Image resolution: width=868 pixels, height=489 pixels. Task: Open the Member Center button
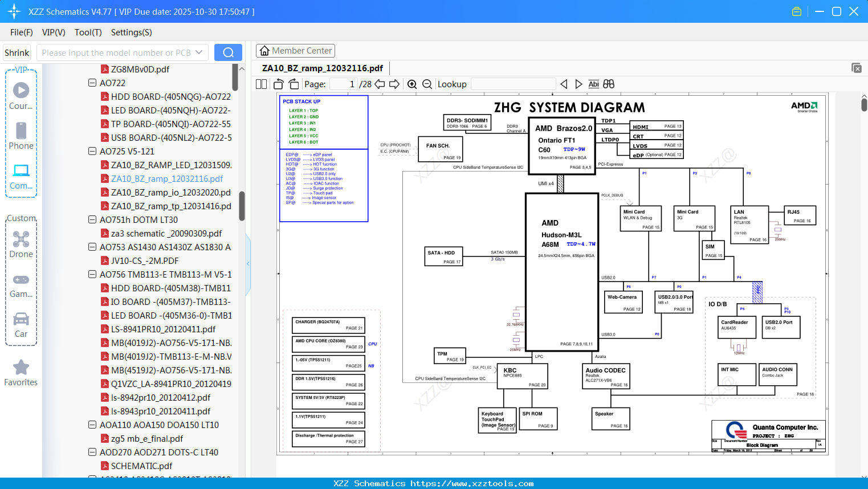[x=295, y=51]
